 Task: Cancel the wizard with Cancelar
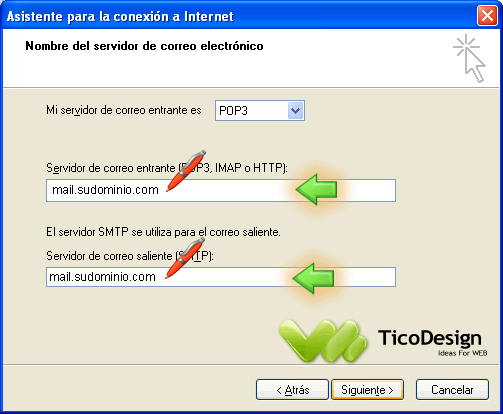tap(452, 389)
